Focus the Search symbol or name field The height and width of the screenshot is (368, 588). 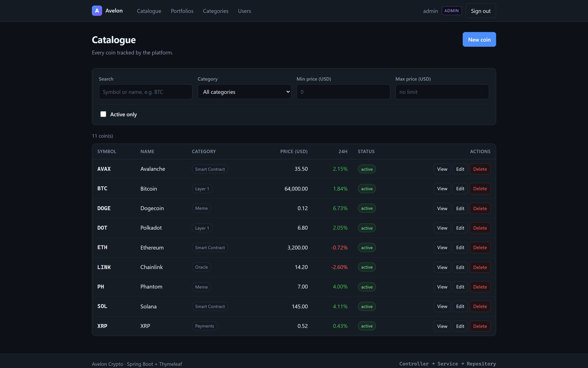(x=146, y=92)
